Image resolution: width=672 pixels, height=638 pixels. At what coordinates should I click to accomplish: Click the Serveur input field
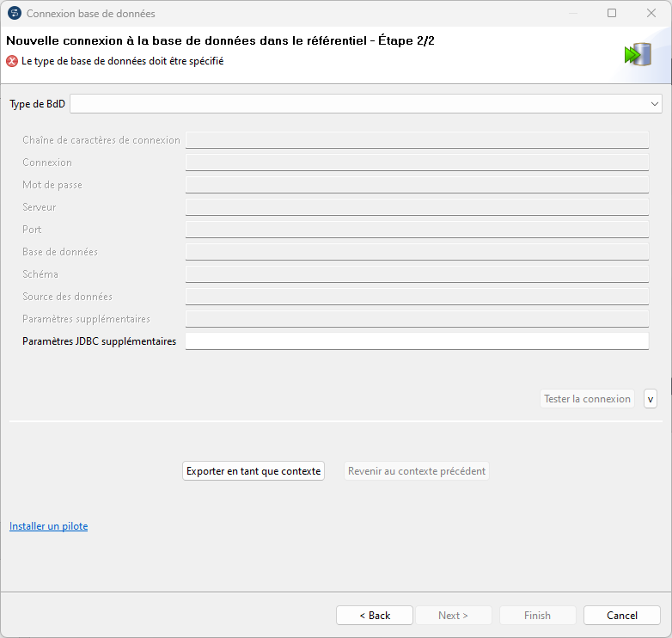[x=417, y=207]
